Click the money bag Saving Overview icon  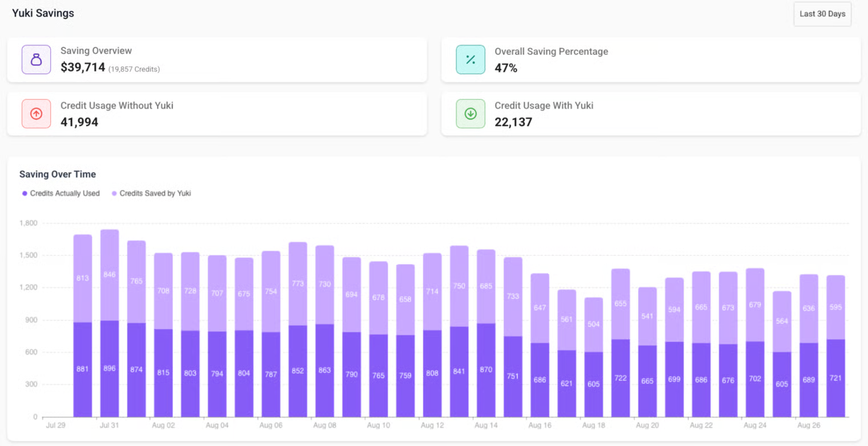pyautogui.click(x=36, y=59)
